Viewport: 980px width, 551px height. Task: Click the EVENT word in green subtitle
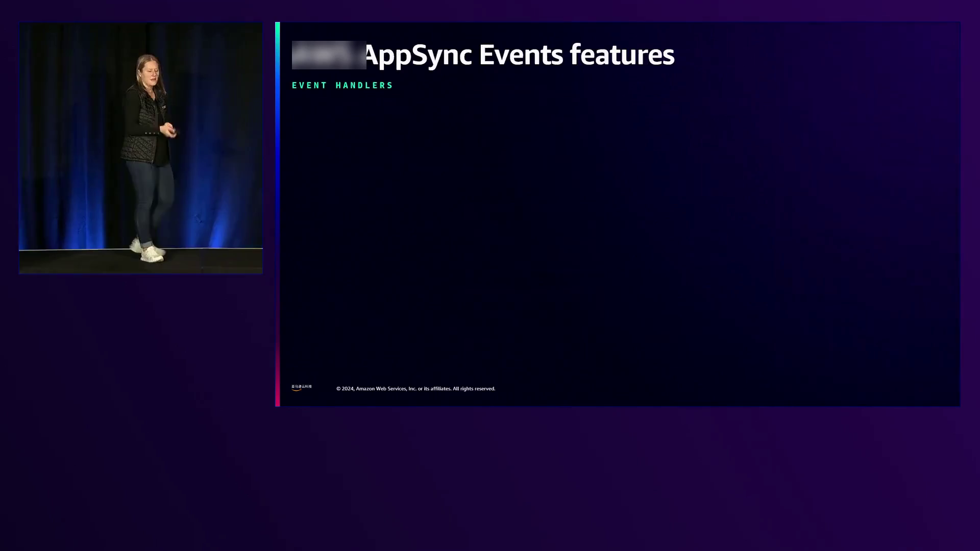click(309, 85)
